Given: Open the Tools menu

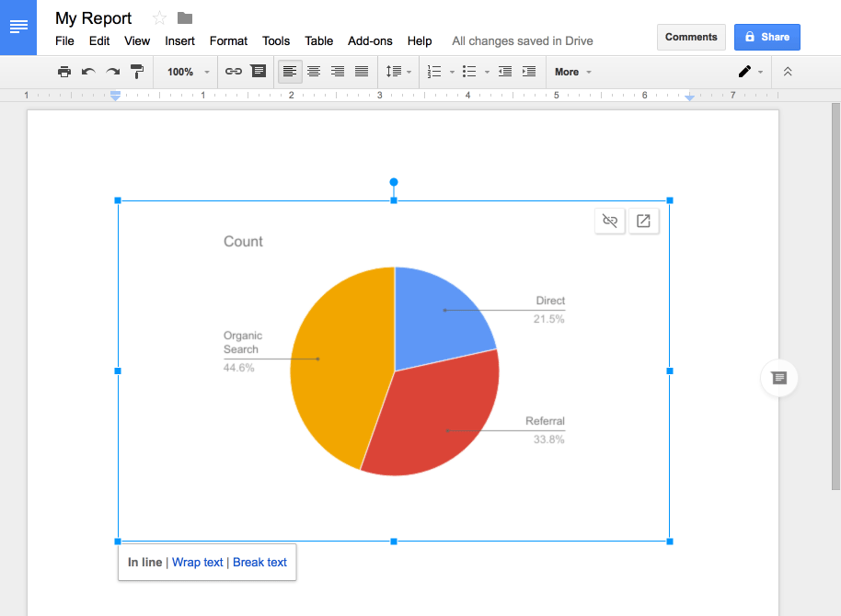Looking at the screenshot, I should [x=276, y=40].
